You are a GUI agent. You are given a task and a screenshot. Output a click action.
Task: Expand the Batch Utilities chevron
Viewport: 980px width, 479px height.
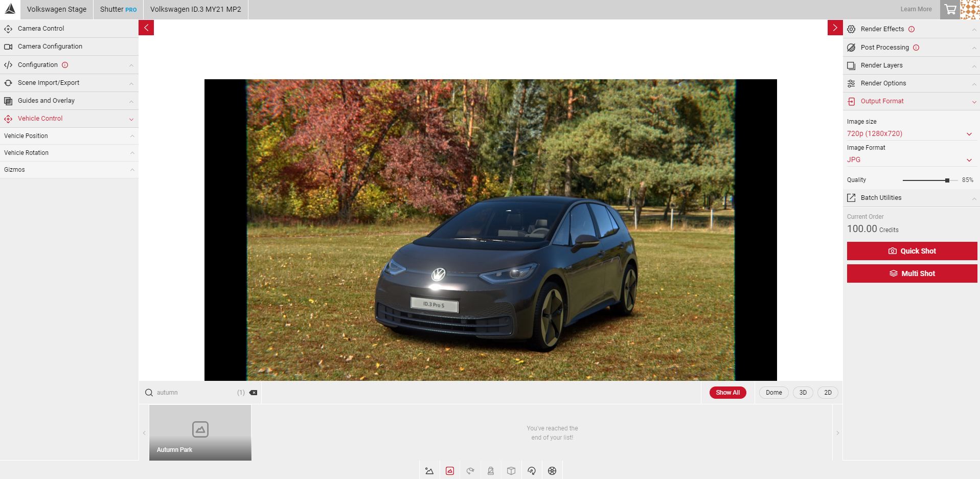[974, 198]
